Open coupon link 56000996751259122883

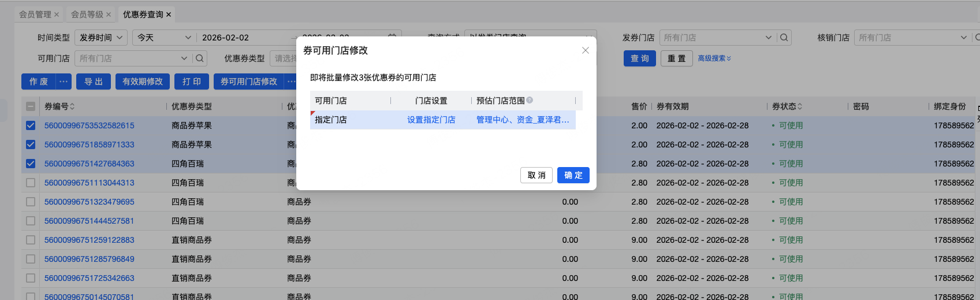coord(90,240)
